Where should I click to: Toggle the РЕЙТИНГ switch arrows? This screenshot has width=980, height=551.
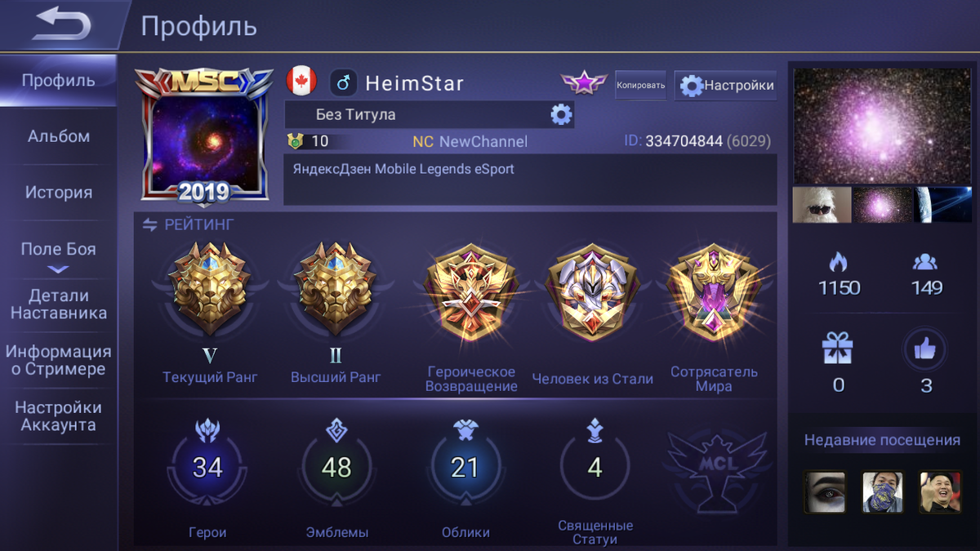(149, 224)
